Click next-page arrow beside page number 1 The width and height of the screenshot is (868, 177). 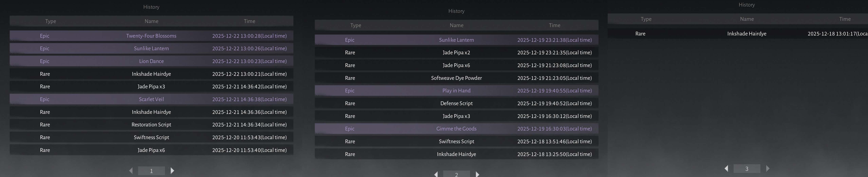click(173, 171)
